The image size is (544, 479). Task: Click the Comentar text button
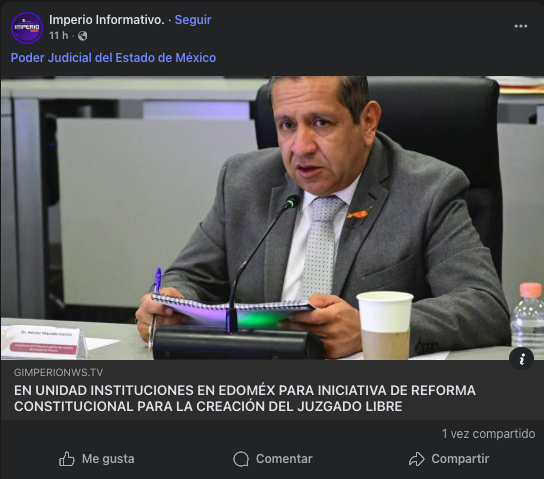(x=284, y=459)
